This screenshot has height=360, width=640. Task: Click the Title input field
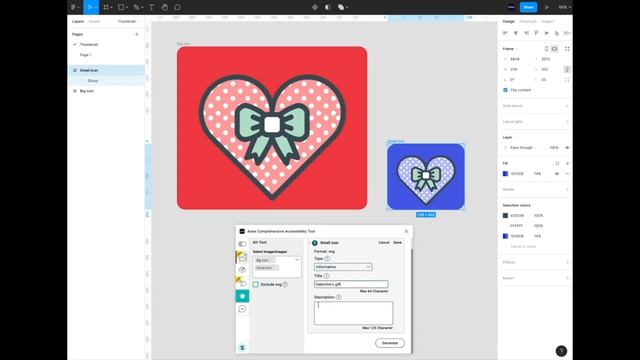coord(351,284)
